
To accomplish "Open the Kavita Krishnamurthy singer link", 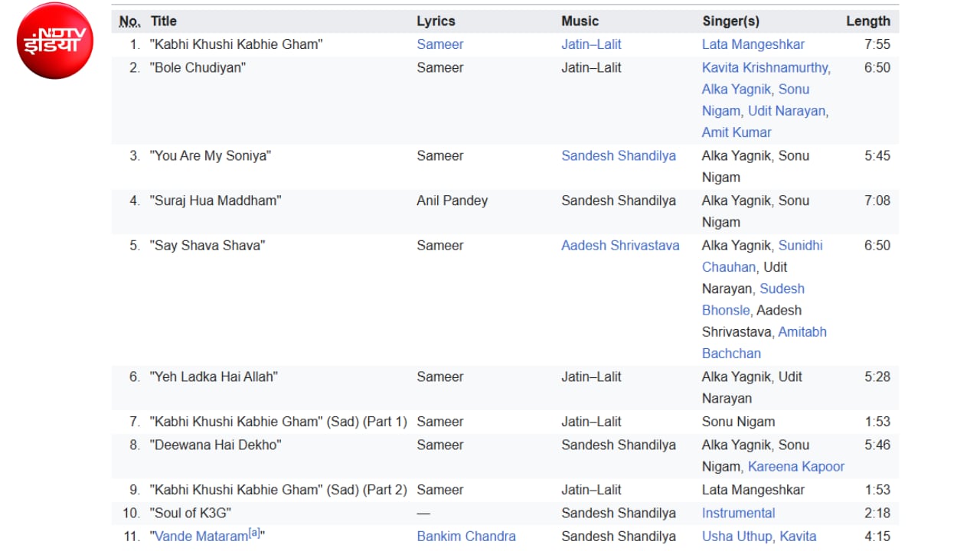I will point(766,67).
